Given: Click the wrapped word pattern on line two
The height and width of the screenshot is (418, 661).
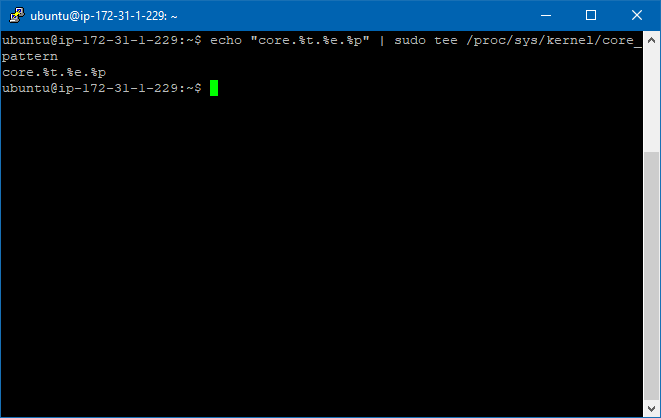Looking at the screenshot, I should coord(30,56).
